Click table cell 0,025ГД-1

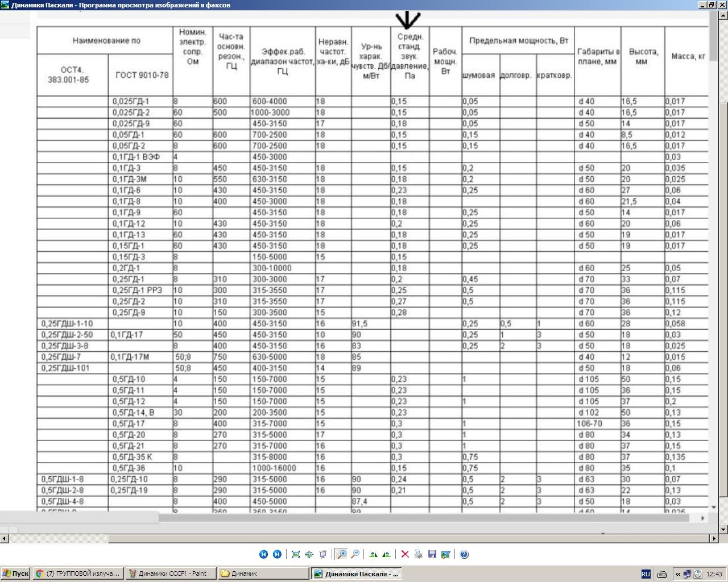[x=131, y=101]
